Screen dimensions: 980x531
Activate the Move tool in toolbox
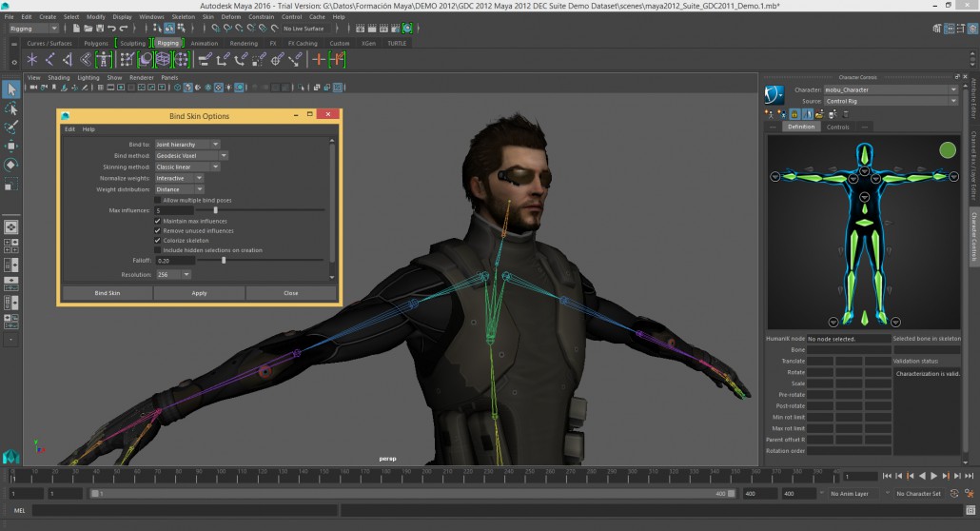pyautogui.click(x=11, y=146)
